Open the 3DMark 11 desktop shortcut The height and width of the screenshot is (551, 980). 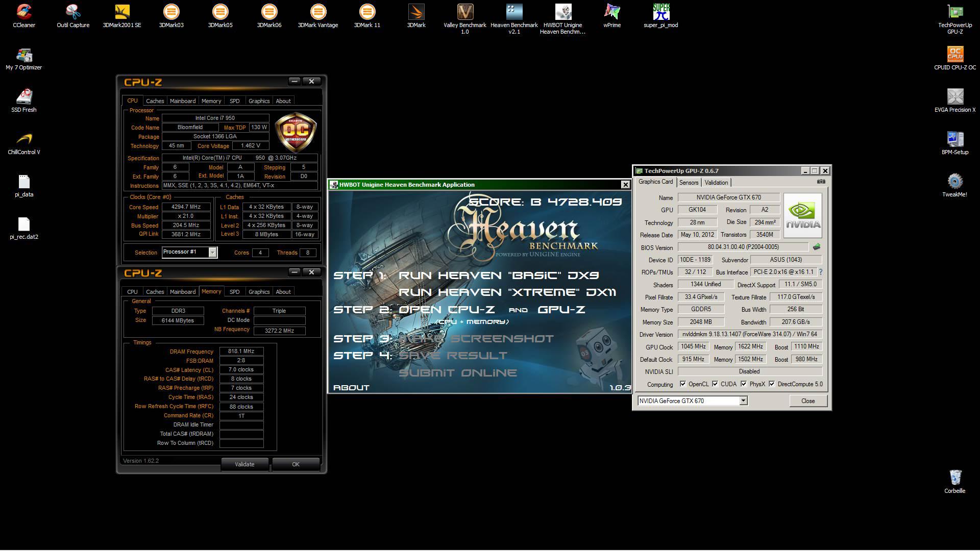coord(367,16)
